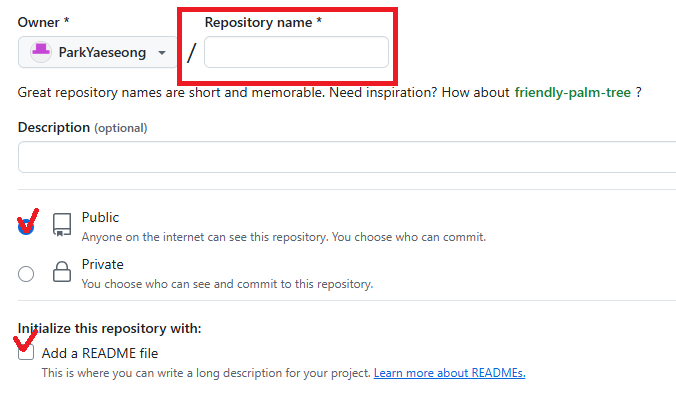The width and height of the screenshot is (676, 399).
Task: Focus the Description text field
Action: [x=347, y=157]
